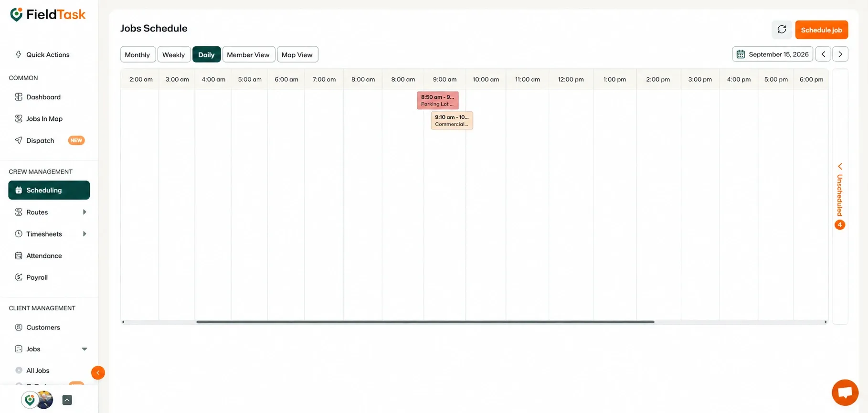Viewport: 868px width, 413px height.
Task: Click the Schedule job button
Action: click(821, 30)
